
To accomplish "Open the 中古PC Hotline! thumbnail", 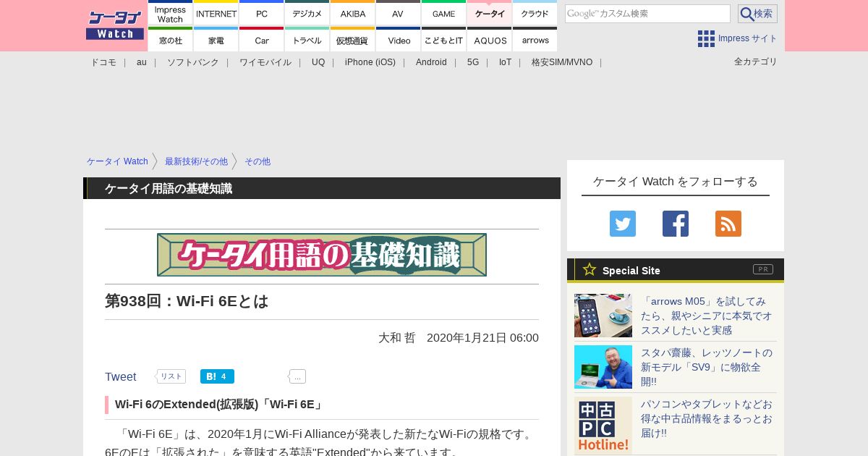I will coord(603,426).
